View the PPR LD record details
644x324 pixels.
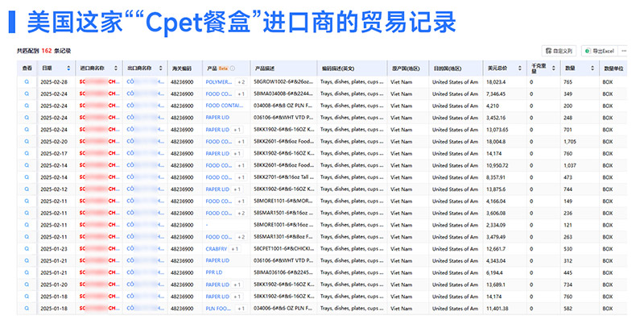click(x=27, y=272)
